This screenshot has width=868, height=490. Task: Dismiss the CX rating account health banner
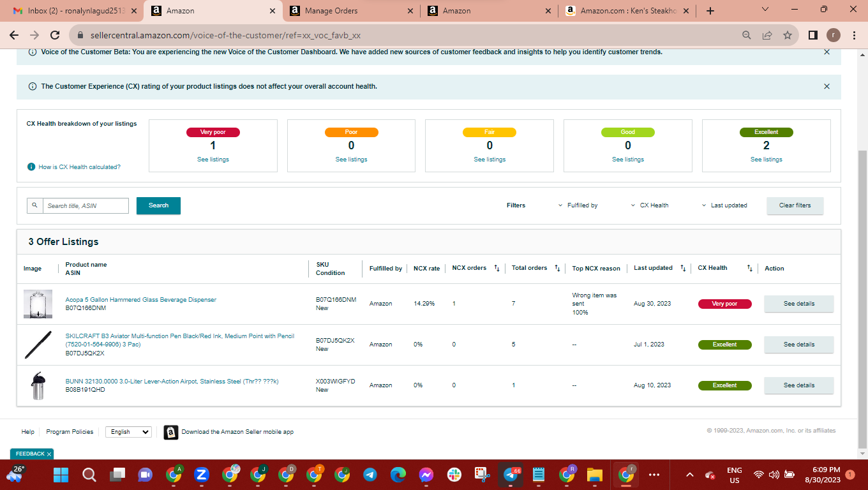827,86
